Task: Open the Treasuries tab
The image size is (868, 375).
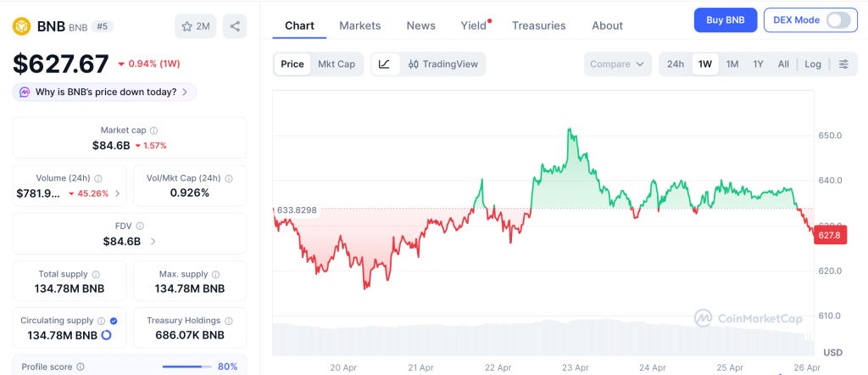Action: pyautogui.click(x=538, y=25)
